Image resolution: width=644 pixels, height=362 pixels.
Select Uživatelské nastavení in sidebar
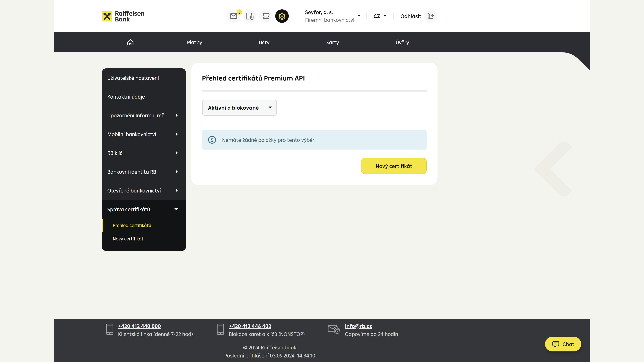click(144, 78)
